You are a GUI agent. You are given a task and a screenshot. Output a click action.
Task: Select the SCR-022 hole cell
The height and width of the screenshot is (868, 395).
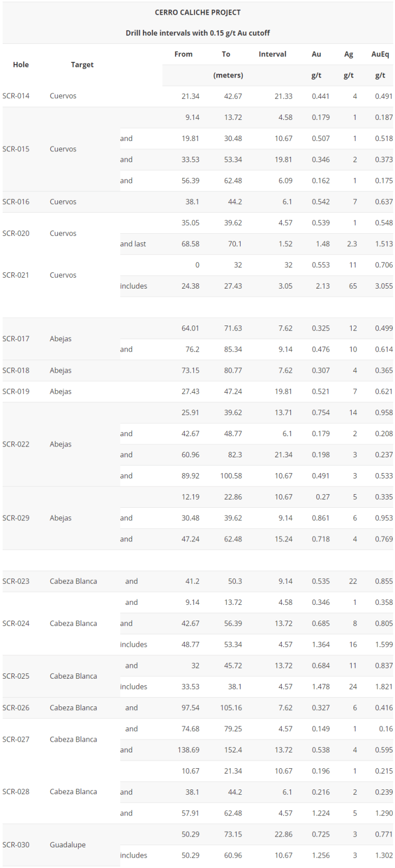tap(16, 444)
